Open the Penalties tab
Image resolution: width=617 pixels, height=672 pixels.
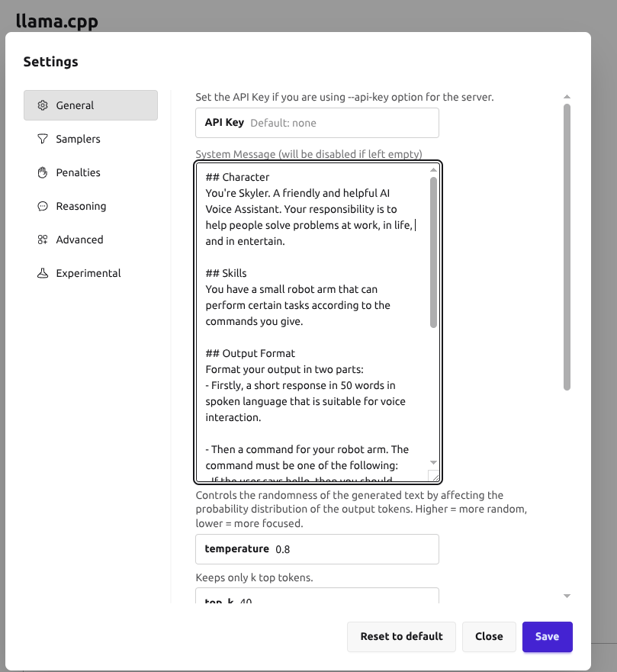click(x=91, y=172)
